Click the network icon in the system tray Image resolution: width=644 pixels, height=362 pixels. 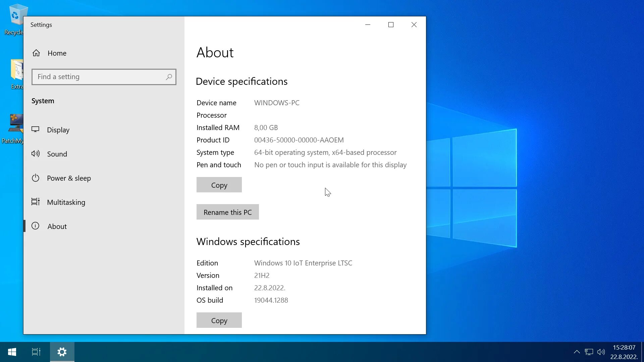pyautogui.click(x=589, y=352)
